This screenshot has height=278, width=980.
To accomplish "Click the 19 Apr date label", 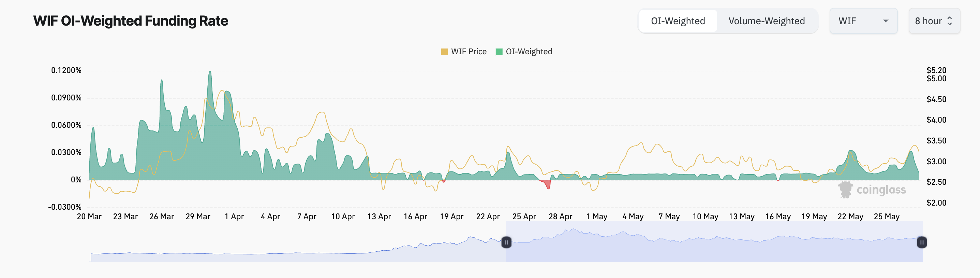I will pyautogui.click(x=451, y=217).
